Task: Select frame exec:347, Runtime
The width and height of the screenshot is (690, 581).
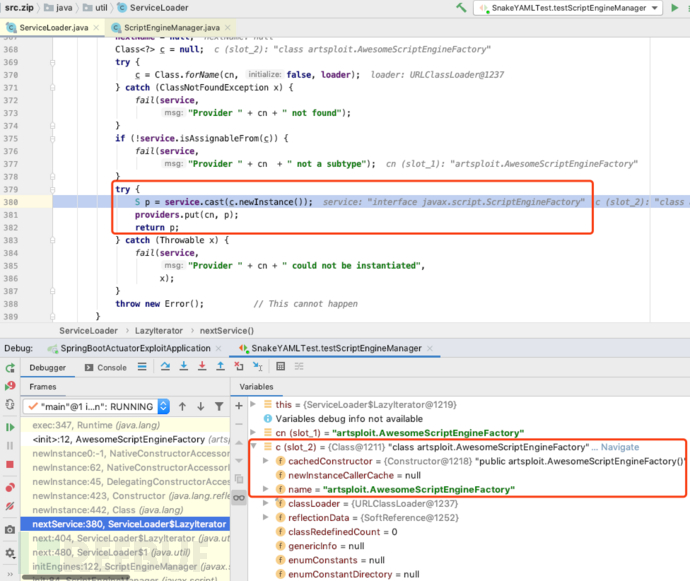Action: 125,425
